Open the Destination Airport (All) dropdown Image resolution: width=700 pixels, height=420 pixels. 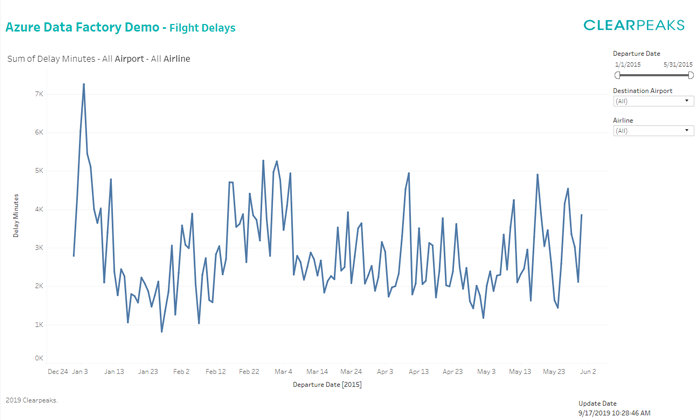pos(653,101)
